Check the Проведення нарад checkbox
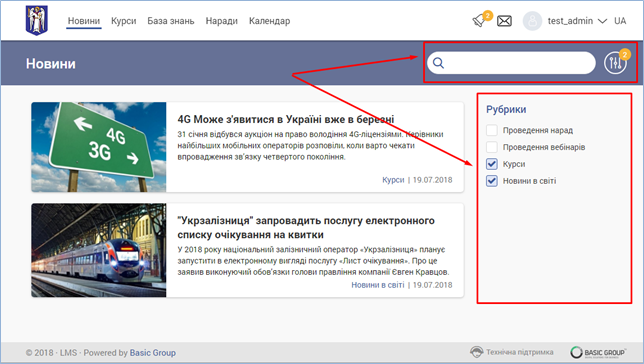This screenshot has height=364, width=644. pos(492,130)
